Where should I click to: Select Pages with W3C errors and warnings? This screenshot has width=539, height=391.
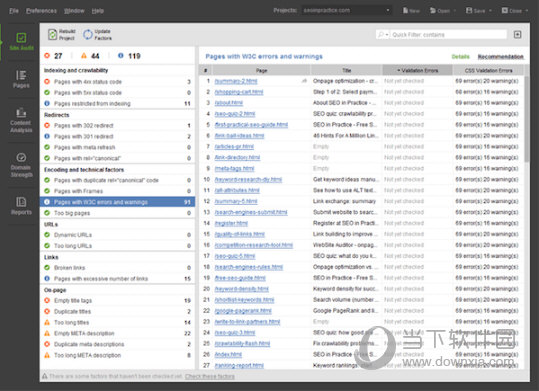click(118, 202)
